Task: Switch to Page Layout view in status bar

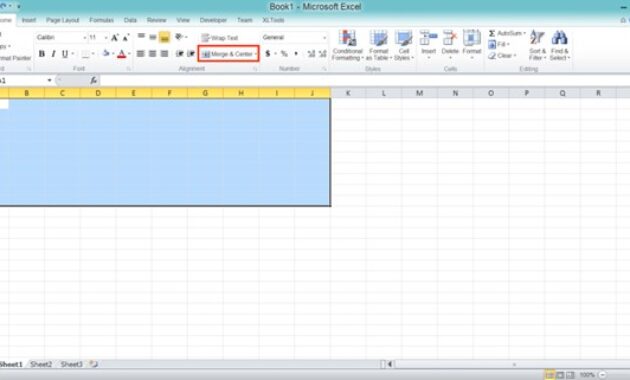Action: pyautogui.click(x=560, y=375)
